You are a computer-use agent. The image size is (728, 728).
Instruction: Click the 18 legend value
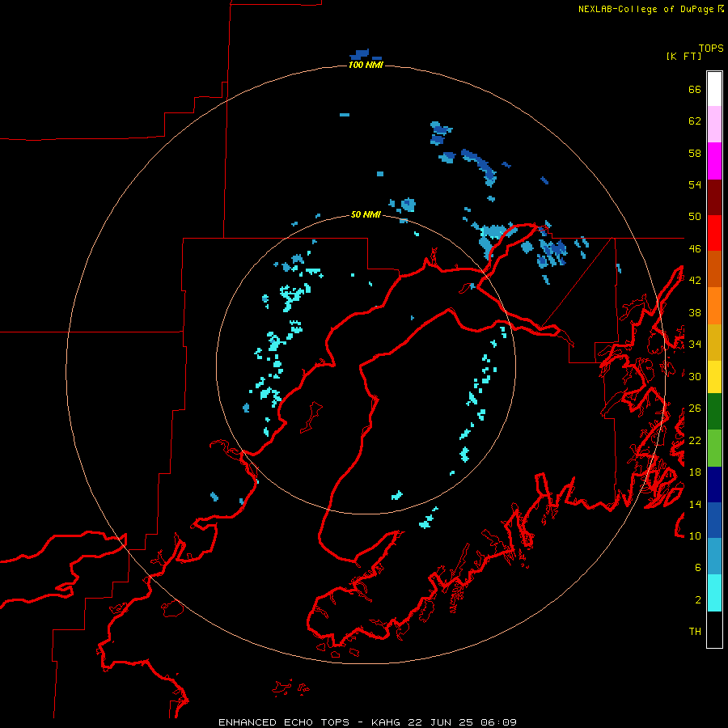coord(695,472)
